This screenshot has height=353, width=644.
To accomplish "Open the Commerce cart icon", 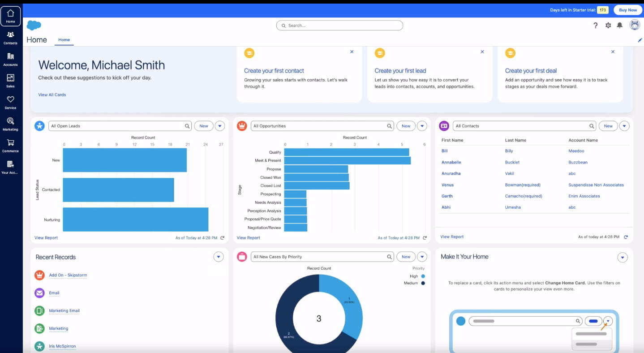I will pos(10,145).
